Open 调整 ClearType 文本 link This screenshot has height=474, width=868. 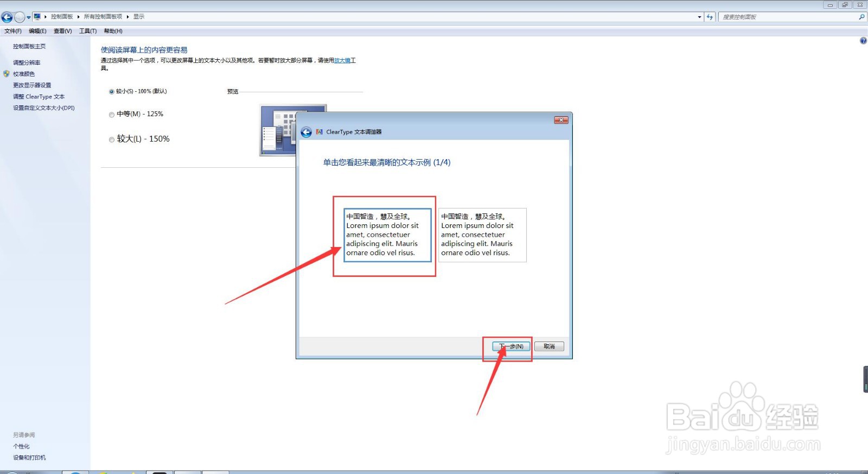tap(39, 97)
